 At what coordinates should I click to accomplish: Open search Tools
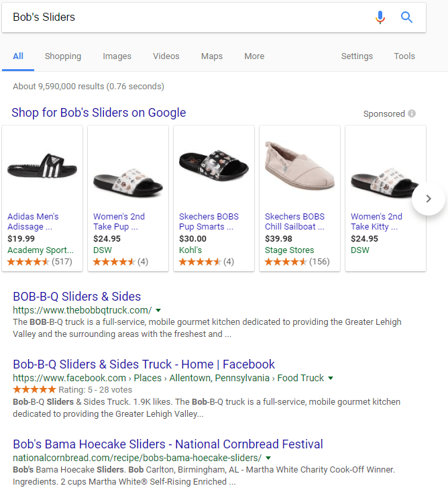point(404,56)
